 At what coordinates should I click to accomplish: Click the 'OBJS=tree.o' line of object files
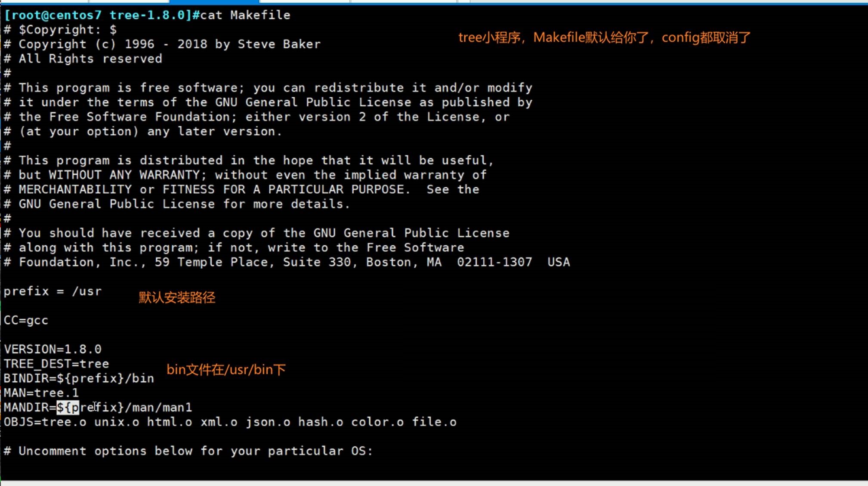point(230,422)
